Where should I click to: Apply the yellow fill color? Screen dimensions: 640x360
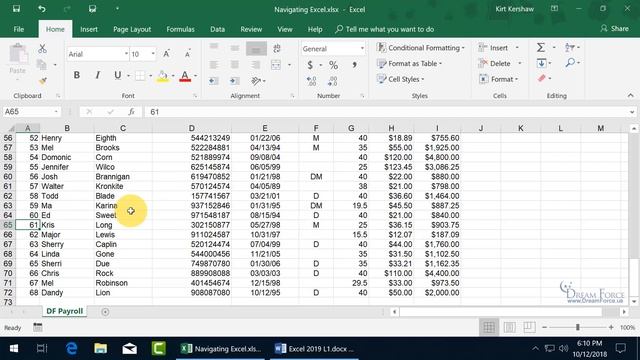tap(162, 76)
